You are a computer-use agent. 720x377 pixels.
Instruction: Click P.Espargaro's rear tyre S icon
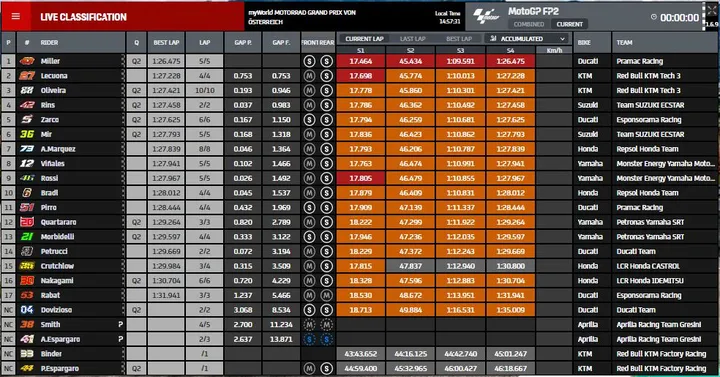326,368
